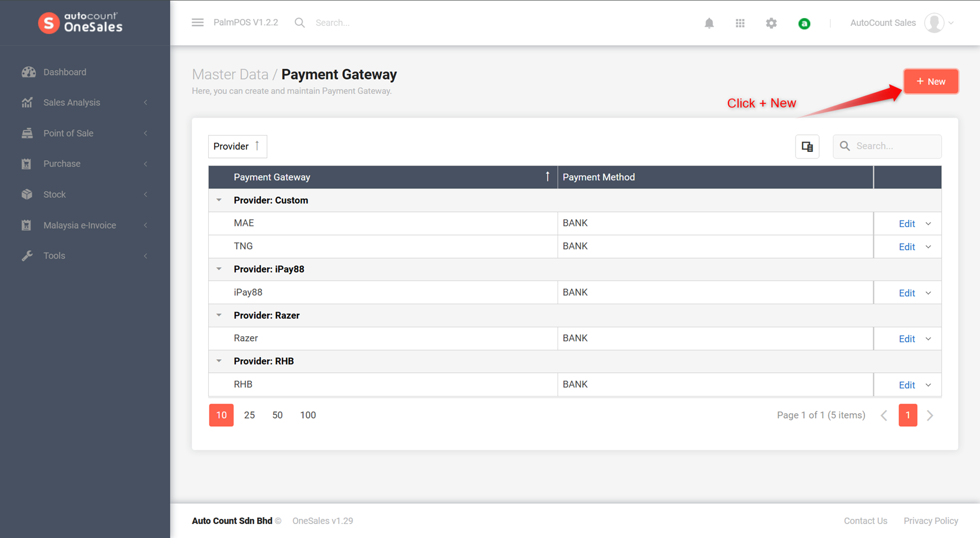Collapse the Provider: RHB group

tap(219, 361)
